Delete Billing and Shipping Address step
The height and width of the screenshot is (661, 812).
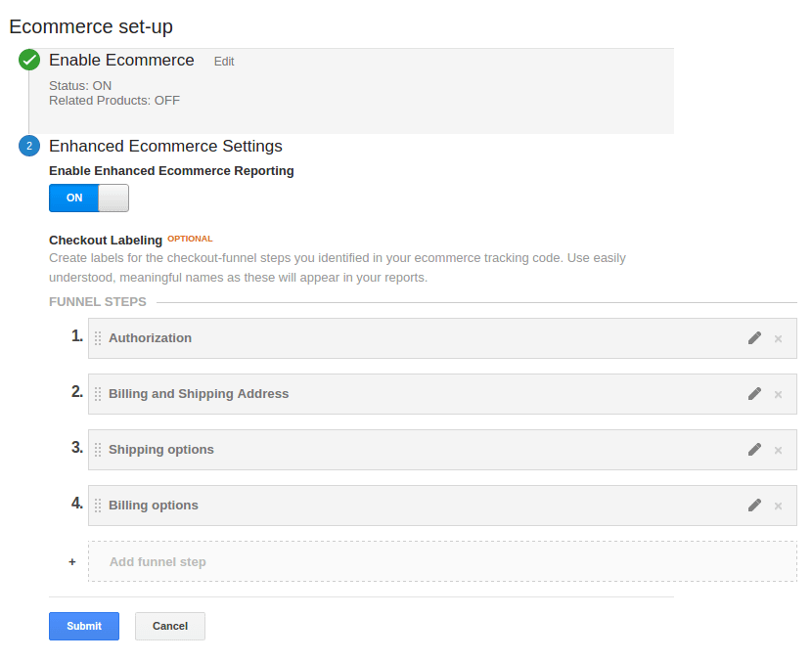pos(779,395)
